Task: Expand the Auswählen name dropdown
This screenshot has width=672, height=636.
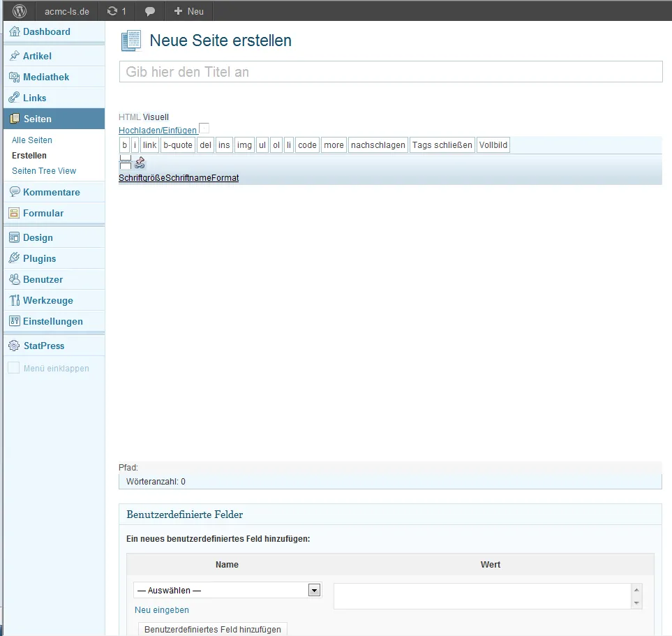Action: click(x=314, y=591)
